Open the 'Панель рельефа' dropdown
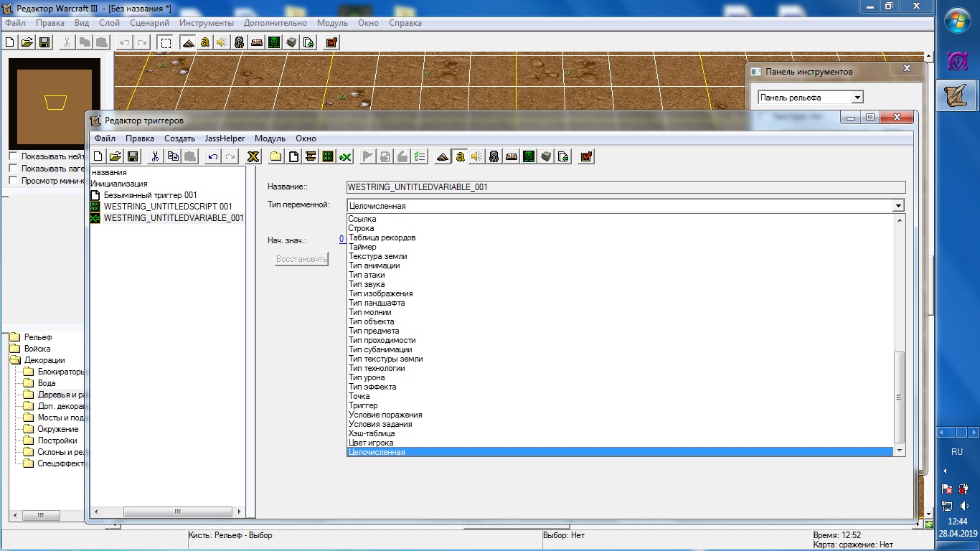Screen dimensions: 980x551 coord(857,98)
